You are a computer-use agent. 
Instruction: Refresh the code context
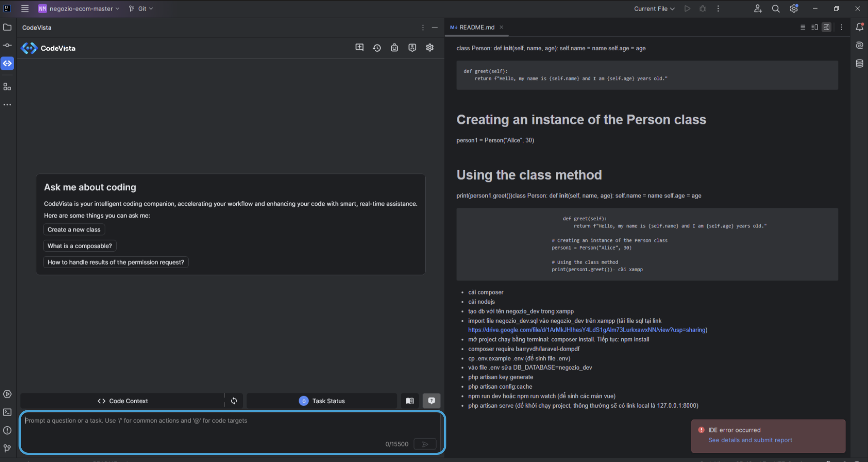click(x=234, y=401)
